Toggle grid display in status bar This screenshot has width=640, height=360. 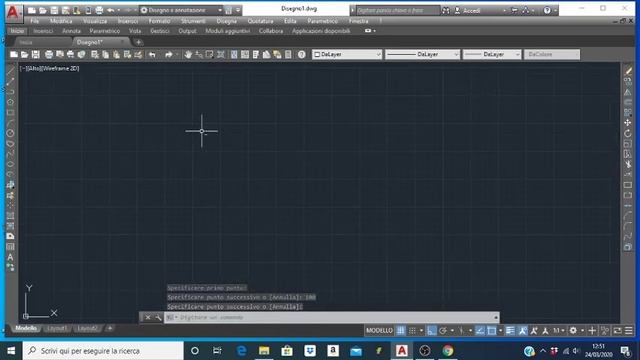pyautogui.click(x=401, y=331)
